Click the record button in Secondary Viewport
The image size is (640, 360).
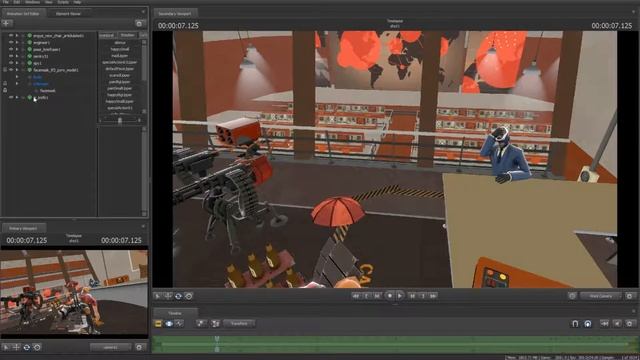click(390, 296)
